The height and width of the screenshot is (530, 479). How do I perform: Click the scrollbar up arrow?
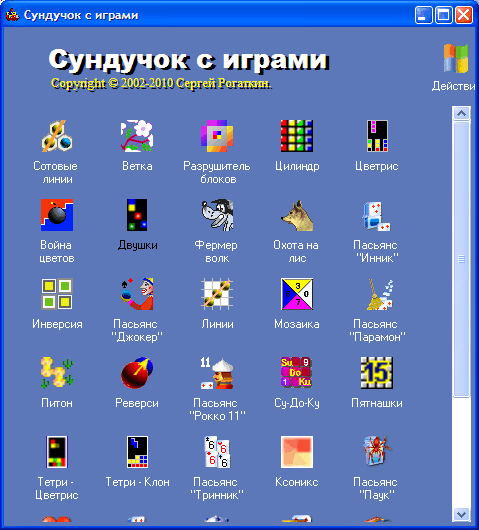(461, 113)
